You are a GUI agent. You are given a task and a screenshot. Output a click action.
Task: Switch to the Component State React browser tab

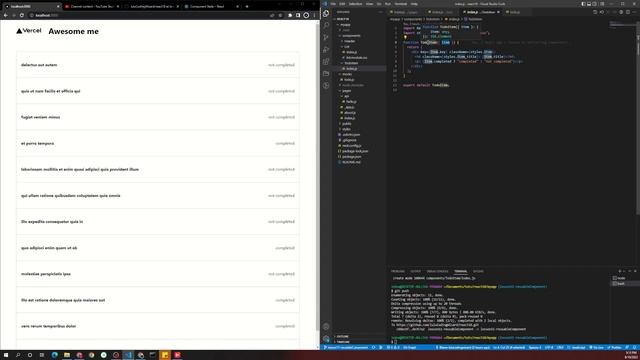211,7
